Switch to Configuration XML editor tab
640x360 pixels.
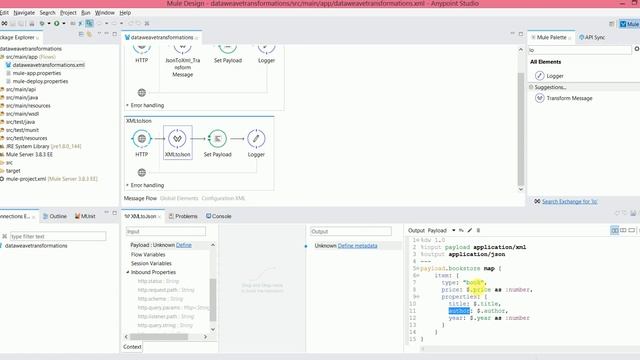click(x=223, y=198)
